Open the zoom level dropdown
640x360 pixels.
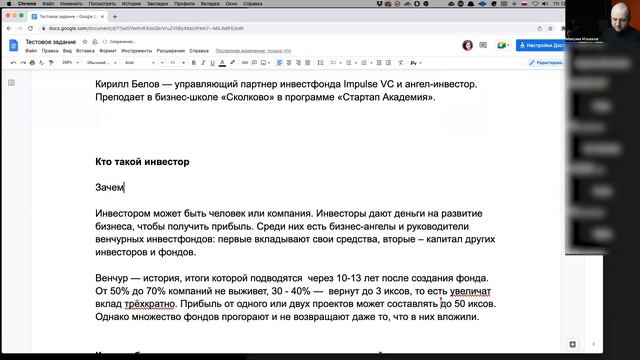tap(70, 63)
